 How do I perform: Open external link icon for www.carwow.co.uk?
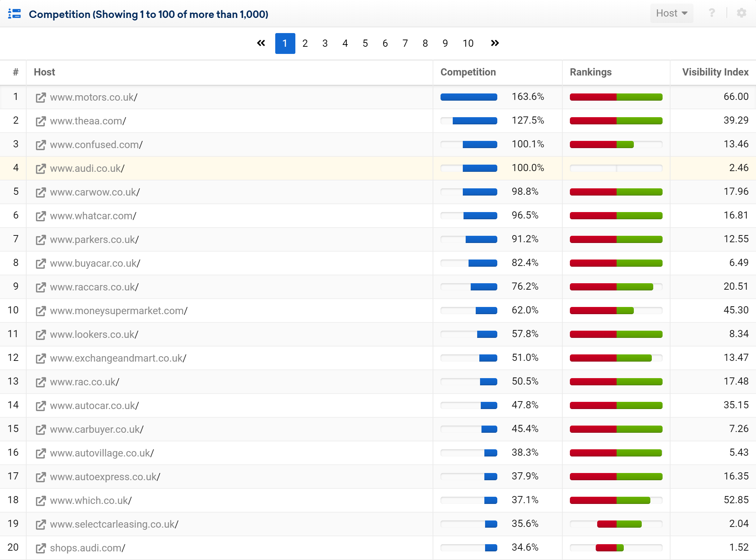pos(41,192)
